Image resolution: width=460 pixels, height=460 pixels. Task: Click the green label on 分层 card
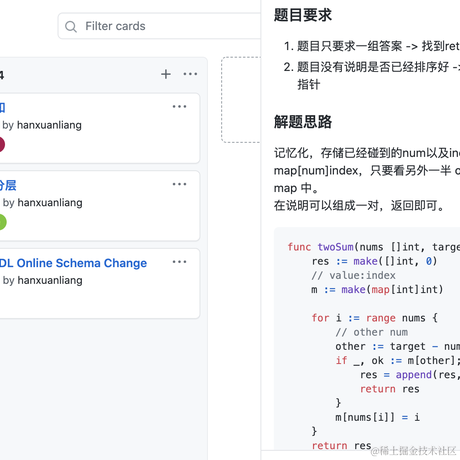3,222
